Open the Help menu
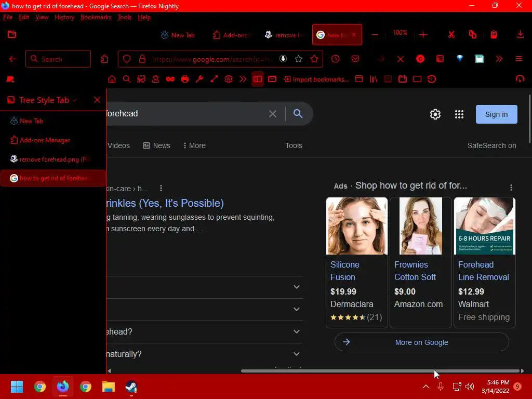Image resolution: width=532 pixels, height=399 pixels. coord(144,17)
